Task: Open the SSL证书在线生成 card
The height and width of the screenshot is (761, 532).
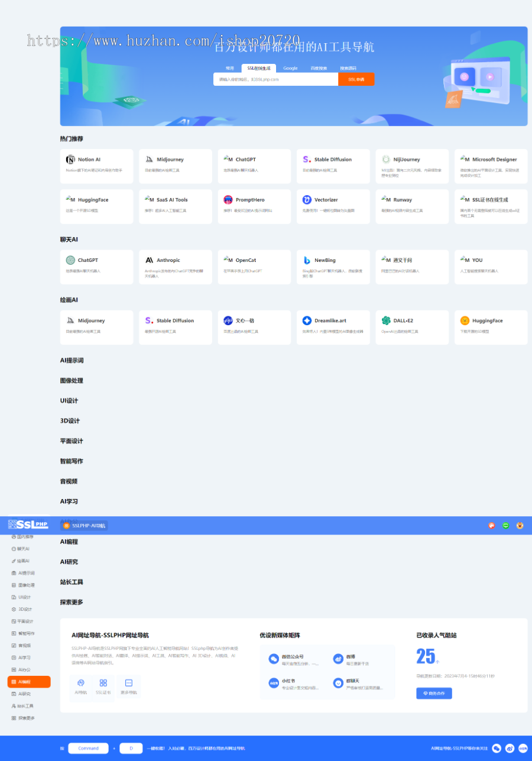Action: point(491,206)
